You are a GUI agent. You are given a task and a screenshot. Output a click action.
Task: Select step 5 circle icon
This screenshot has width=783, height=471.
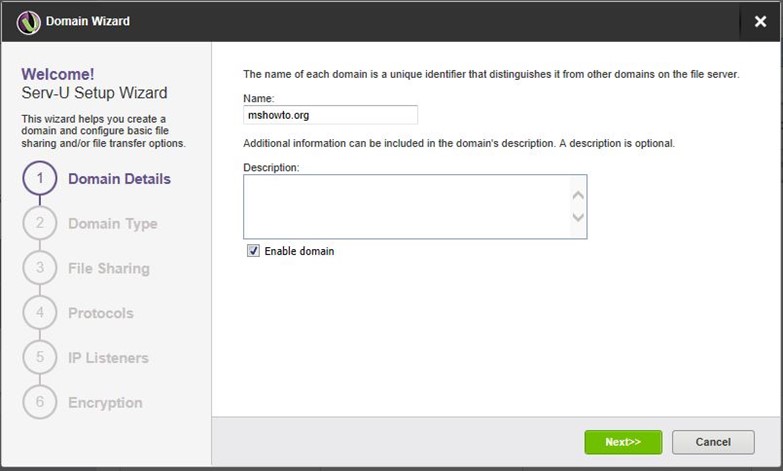(x=40, y=357)
